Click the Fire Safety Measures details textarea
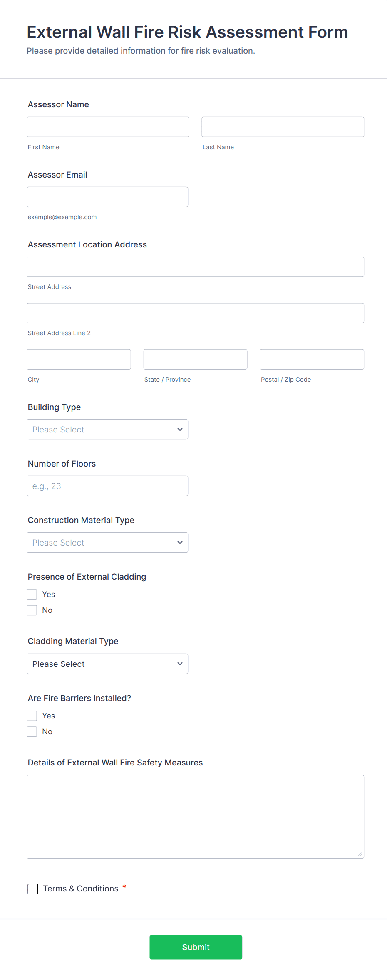 click(195, 816)
